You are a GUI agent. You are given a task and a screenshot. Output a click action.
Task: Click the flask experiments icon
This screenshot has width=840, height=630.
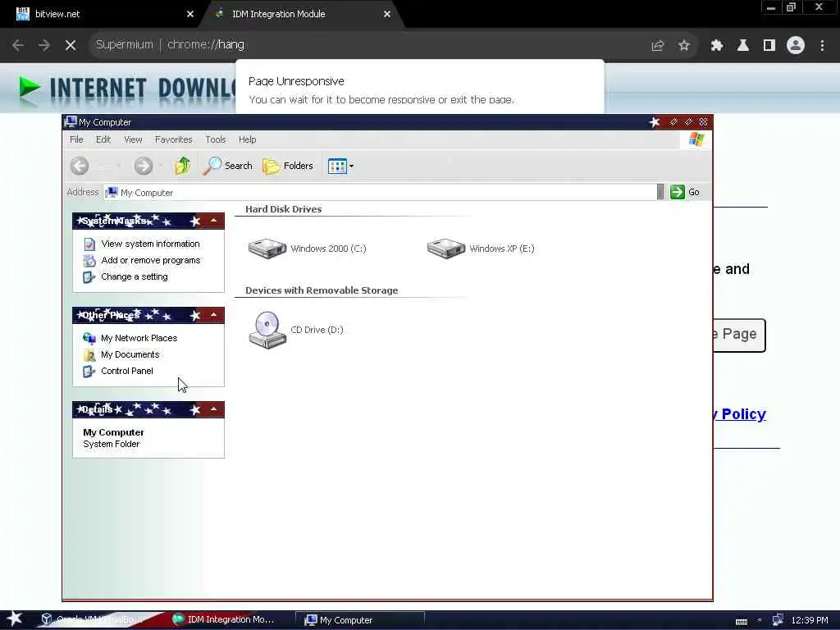click(743, 46)
